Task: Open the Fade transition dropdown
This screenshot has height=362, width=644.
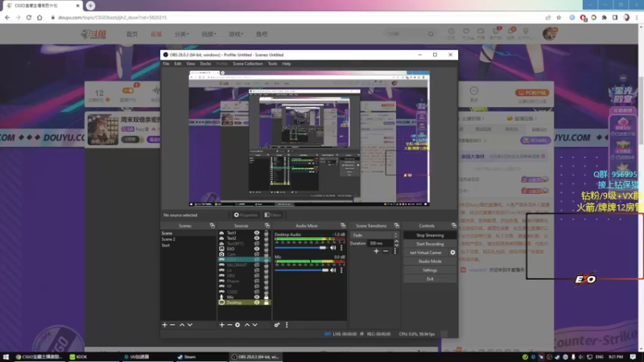Action: coord(374,235)
